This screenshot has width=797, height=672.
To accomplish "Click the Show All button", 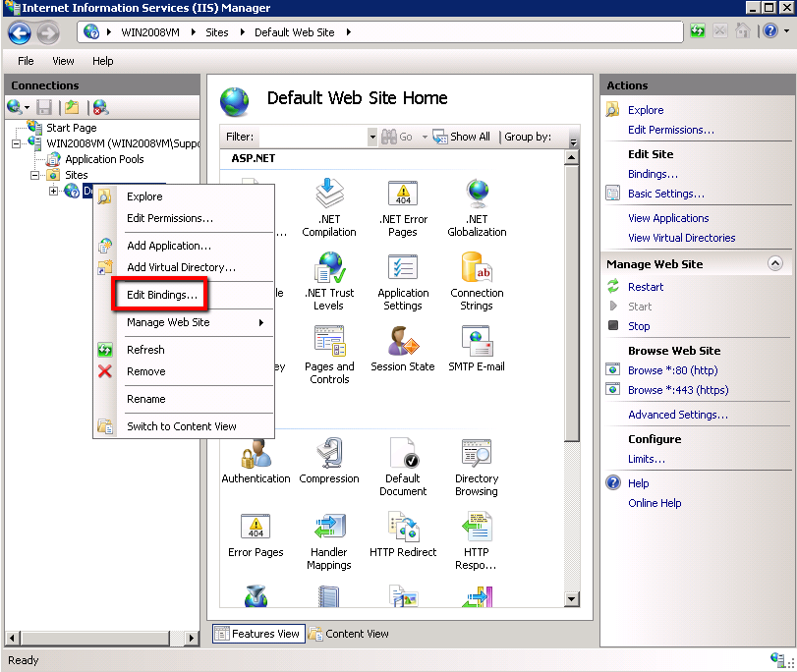I will tap(462, 137).
